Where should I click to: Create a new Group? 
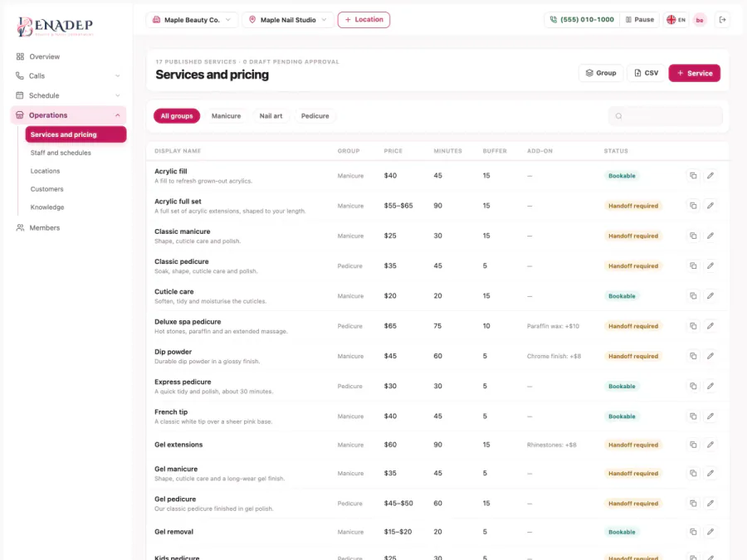coord(601,73)
